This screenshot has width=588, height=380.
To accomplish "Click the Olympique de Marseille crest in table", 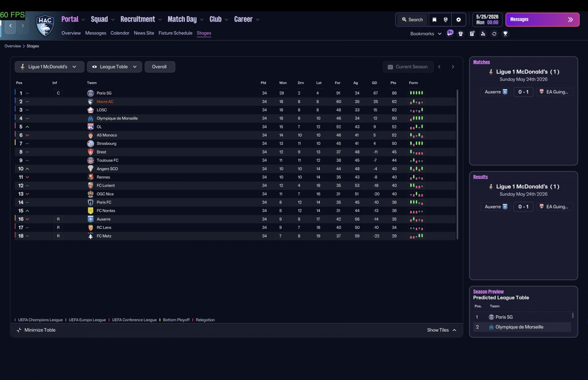I will point(90,119).
